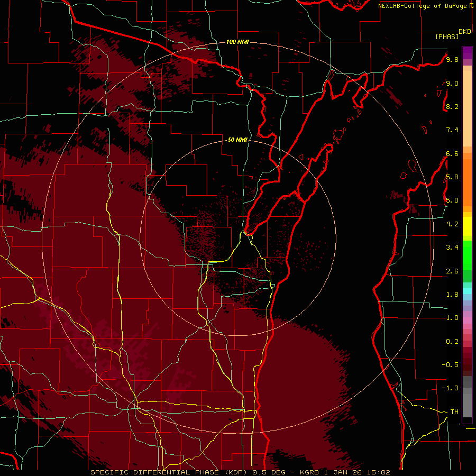The image size is (476, 476).
Task: Click the 2.6 legend value
Action: pos(452,271)
